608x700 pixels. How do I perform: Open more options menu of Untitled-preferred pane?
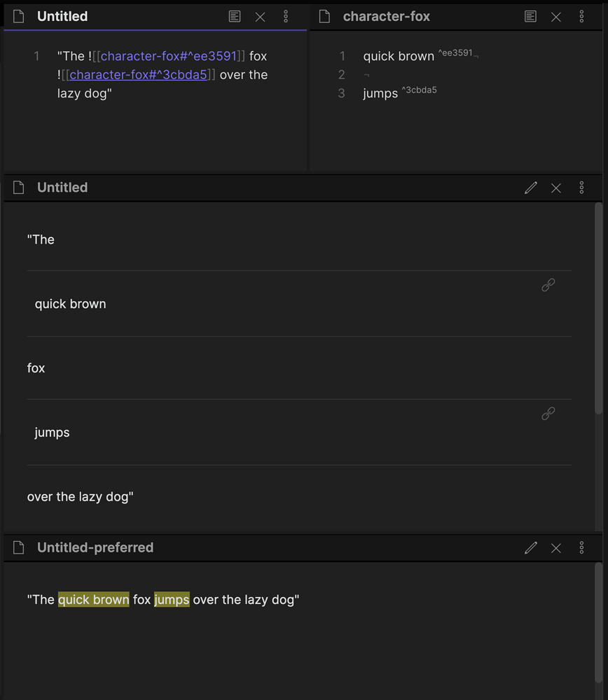582,547
